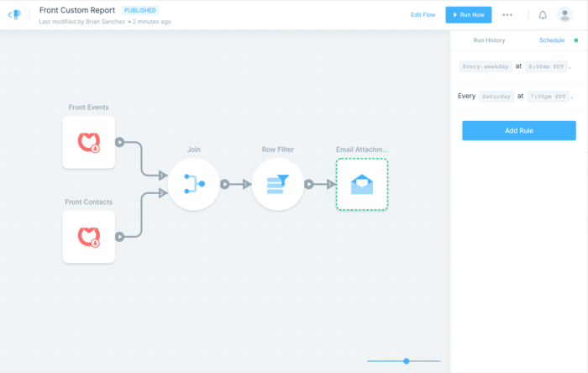Image resolution: width=588 pixels, height=373 pixels.
Task: Click the Front Custom Report title
Action: [77, 10]
